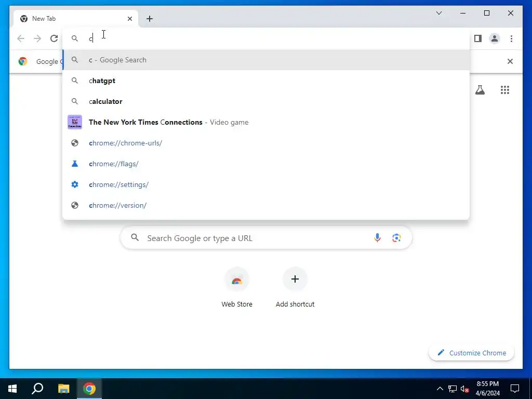Open the muted volume tray icon
The height and width of the screenshot is (399, 532).
point(465,389)
